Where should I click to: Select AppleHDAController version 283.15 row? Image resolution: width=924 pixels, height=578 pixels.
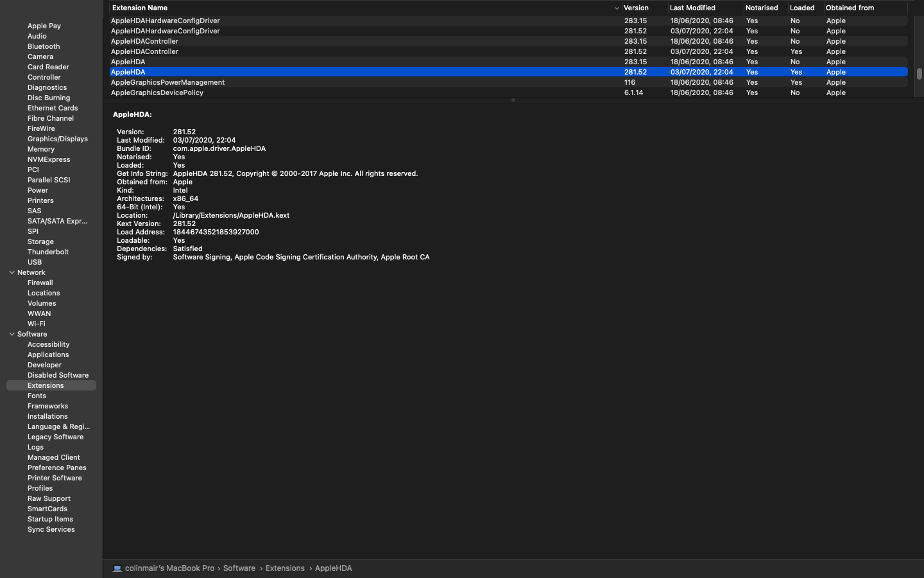tap(508, 41)
